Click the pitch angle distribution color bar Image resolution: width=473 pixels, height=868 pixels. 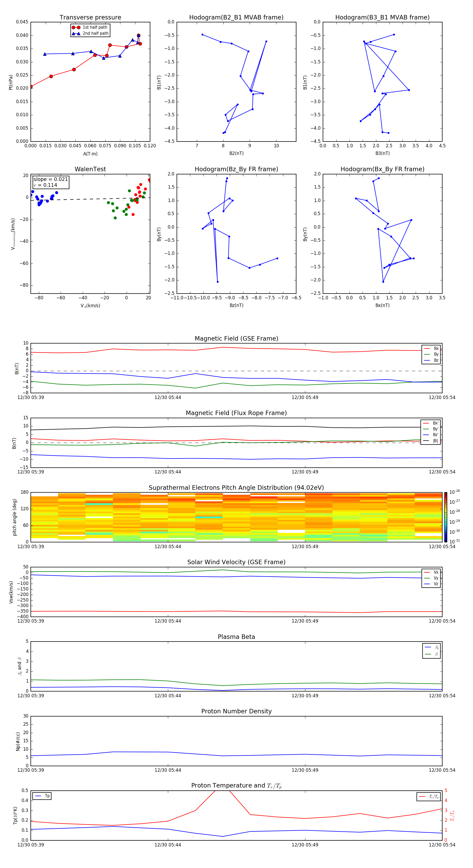(445, 517)
